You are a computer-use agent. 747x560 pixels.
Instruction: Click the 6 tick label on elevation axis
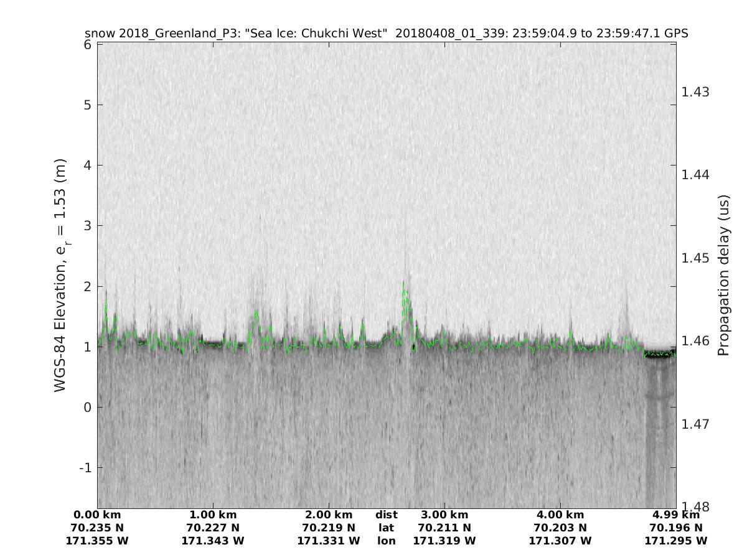88,45
